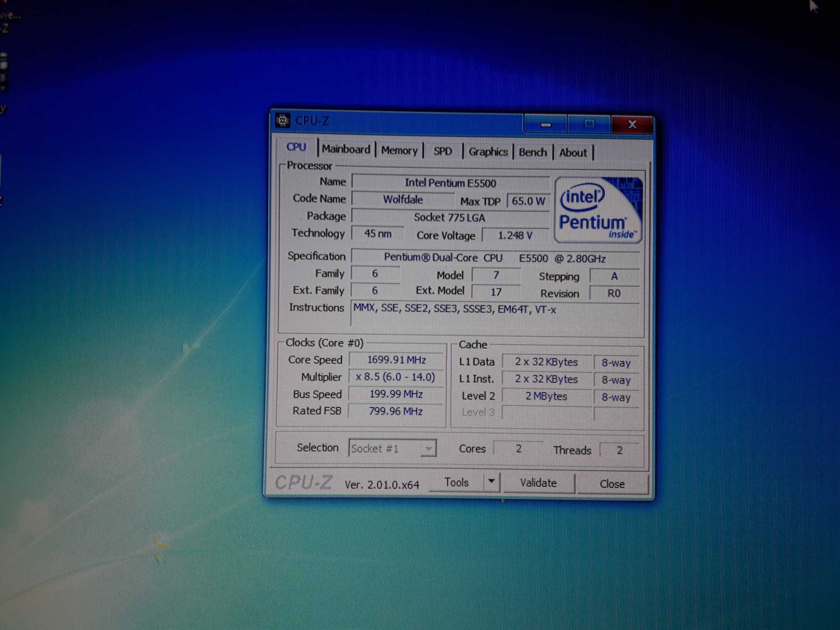This screenshot has height=630, width=840.
Task: Click the Intel Pentium inside logo
Action: tap(598, 210)
